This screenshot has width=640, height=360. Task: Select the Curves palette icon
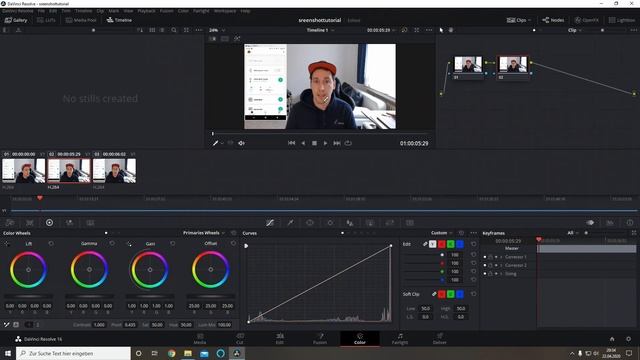point(270,223)
